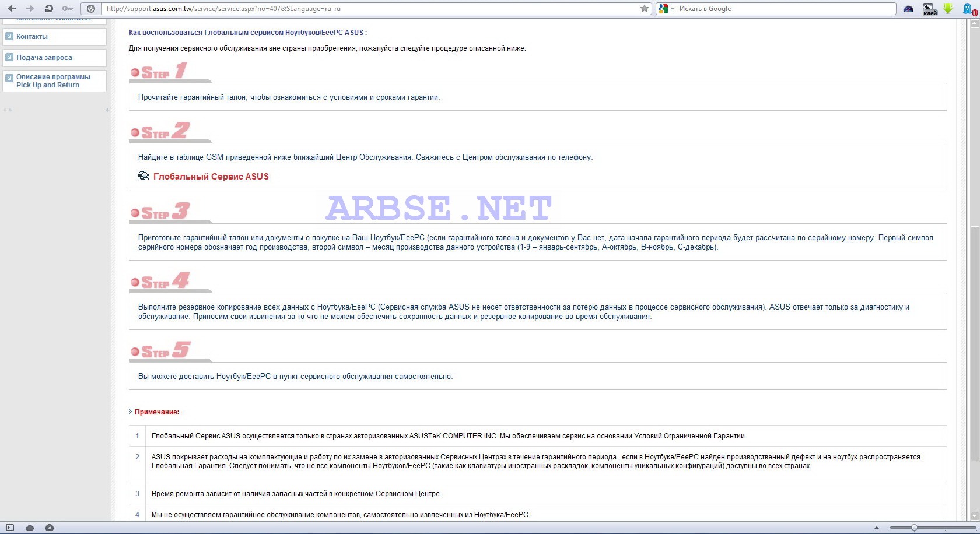Open the speedometer extension icon
Viewport: 980px width, 534px height.
click(909, 9)
